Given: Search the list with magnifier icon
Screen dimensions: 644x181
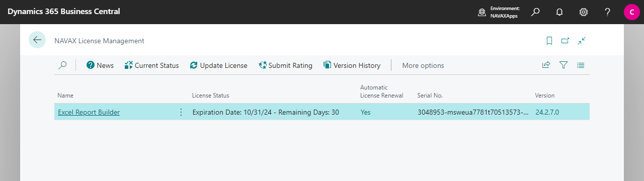Looking at the screenshot, I should (x=62, y=65).
